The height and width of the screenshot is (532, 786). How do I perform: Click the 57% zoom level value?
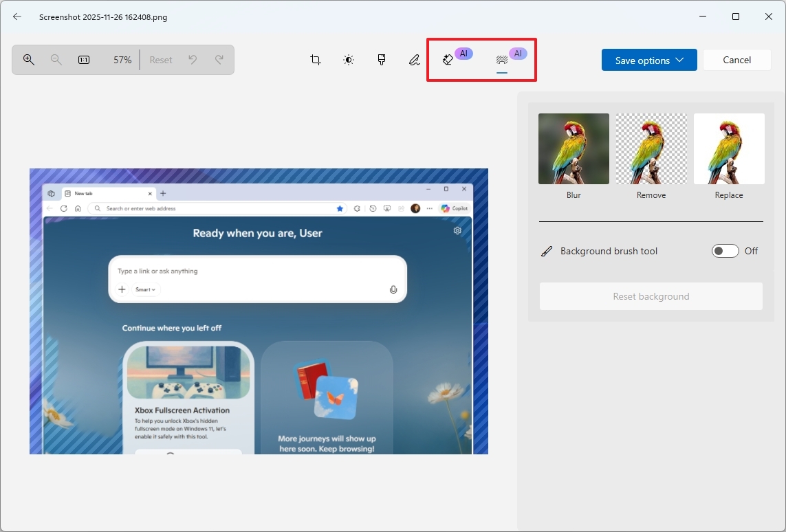point(122,60)
